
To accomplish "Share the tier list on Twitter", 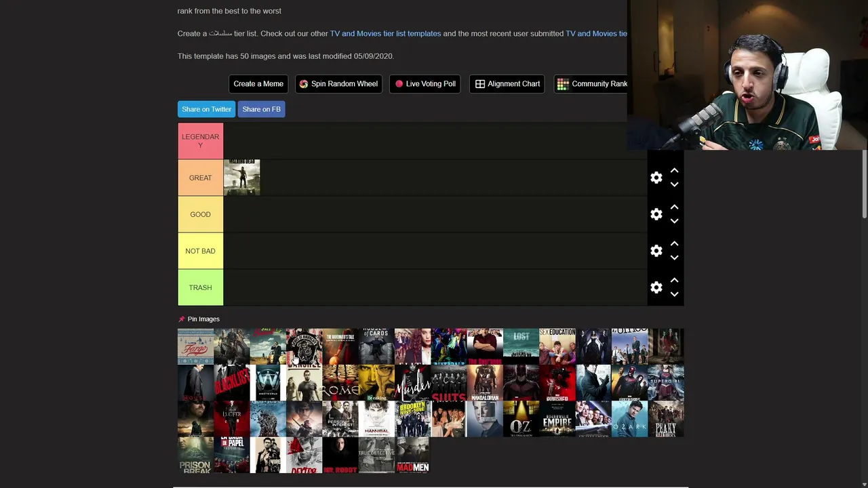I will point(207,109).
